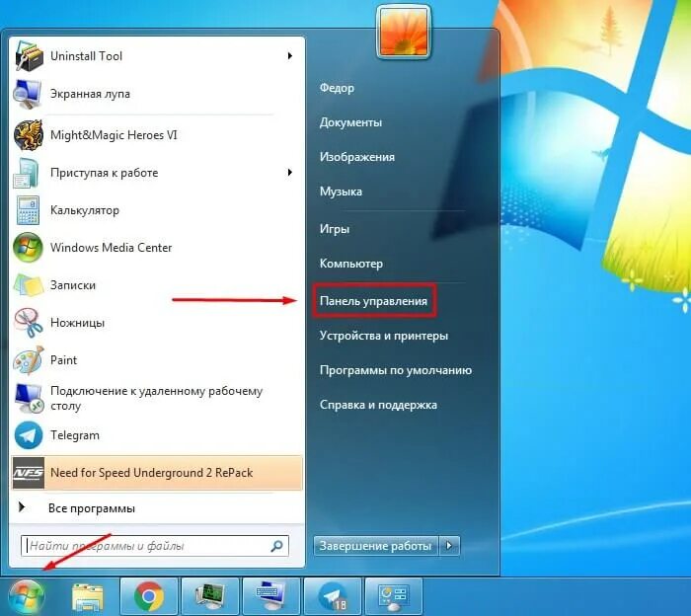This screenshot has width=691, height=616.
Task: Open Программы по умолчанию
Action: pyautogui.click(x=396, y=370)
